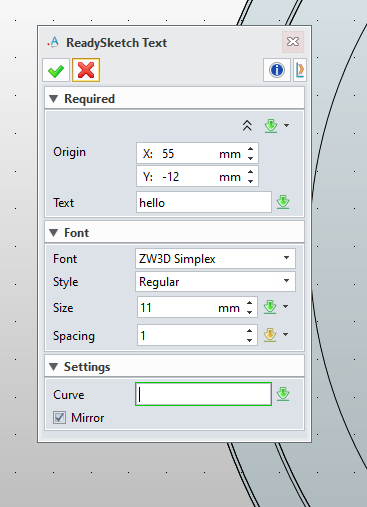Click the green icon beside the Text field
The height and width of the screenshot is (507, 367).
(283, 202)
